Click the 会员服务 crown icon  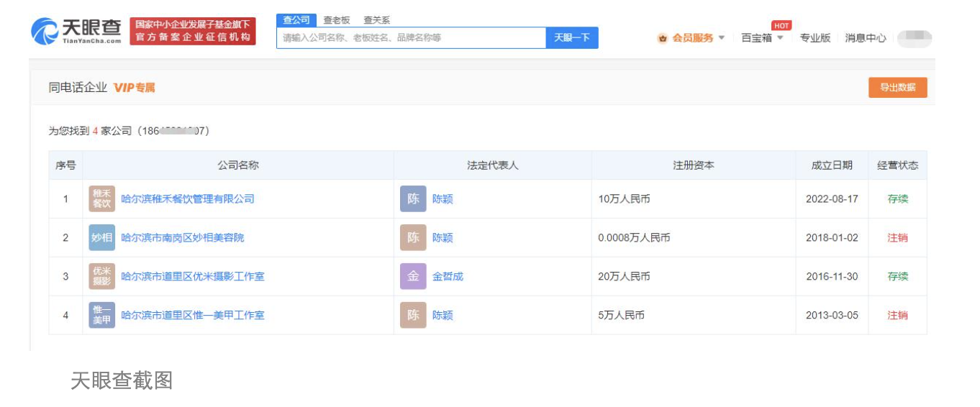662,38
